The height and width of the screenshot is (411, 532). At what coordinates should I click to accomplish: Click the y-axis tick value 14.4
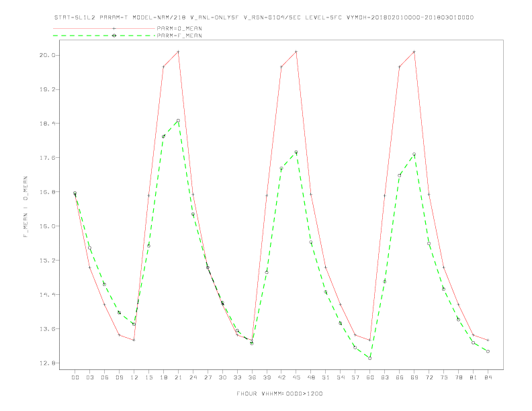pyautogui.click(x=48, y=294)
